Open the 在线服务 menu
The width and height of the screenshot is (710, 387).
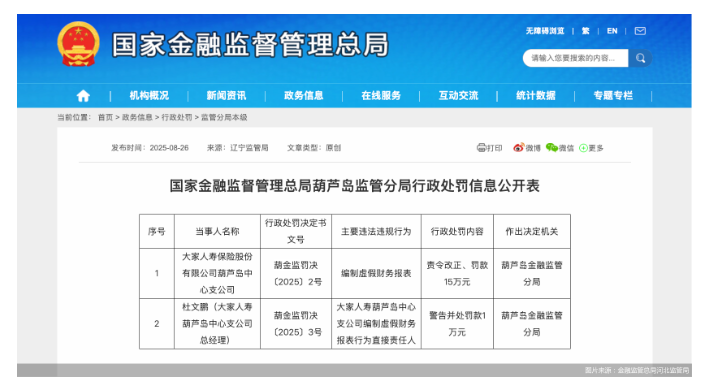tap(381, 96)
